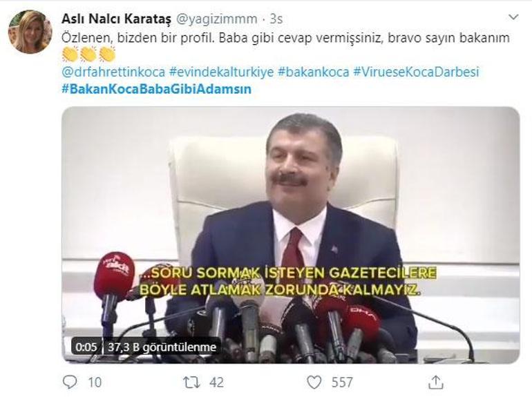532x397 pixels.
Task: Open the @drfahrettinkoca mention link
Action: pos(113,72)
